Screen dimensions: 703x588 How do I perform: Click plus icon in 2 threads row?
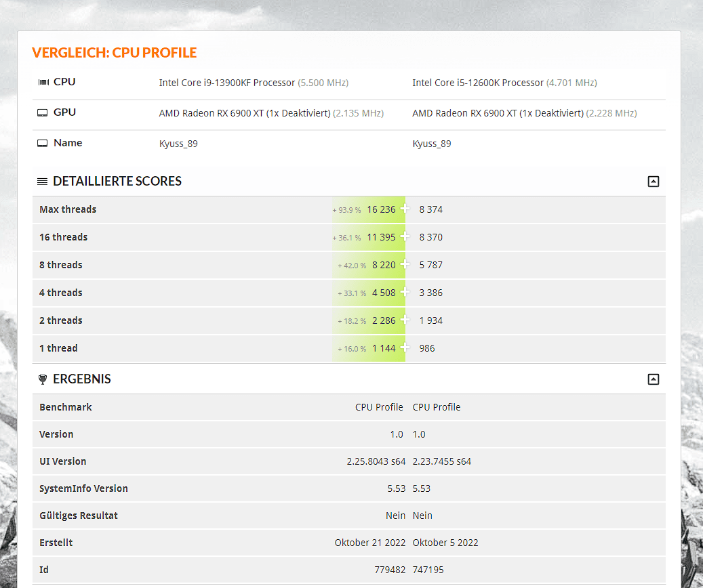click(405, 320)
